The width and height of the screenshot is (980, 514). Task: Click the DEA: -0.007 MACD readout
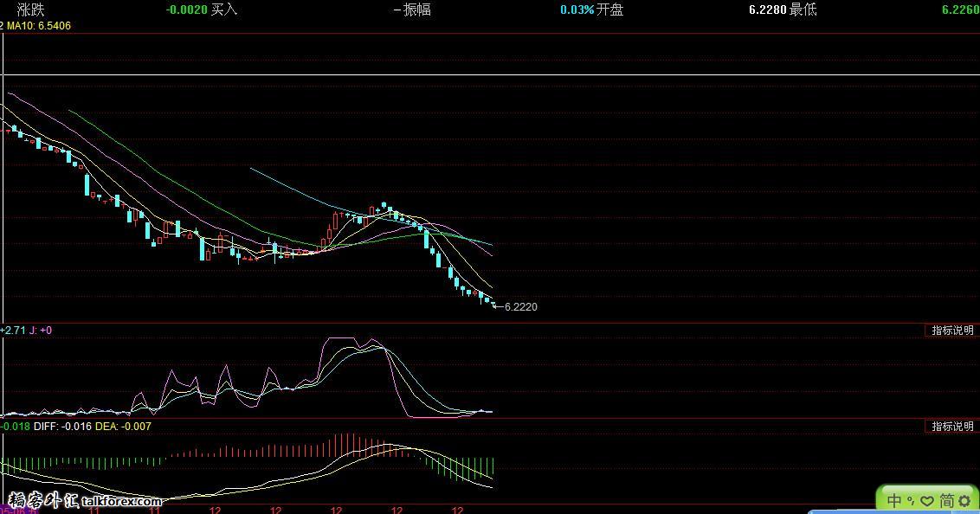point(123,427)
